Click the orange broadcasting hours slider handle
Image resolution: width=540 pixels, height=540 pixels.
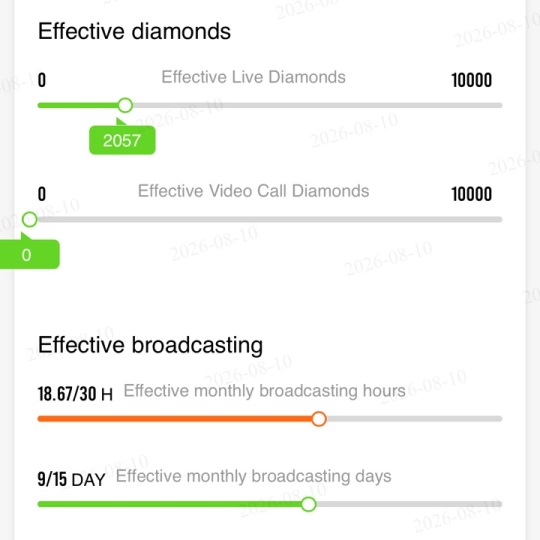[319, 419]
